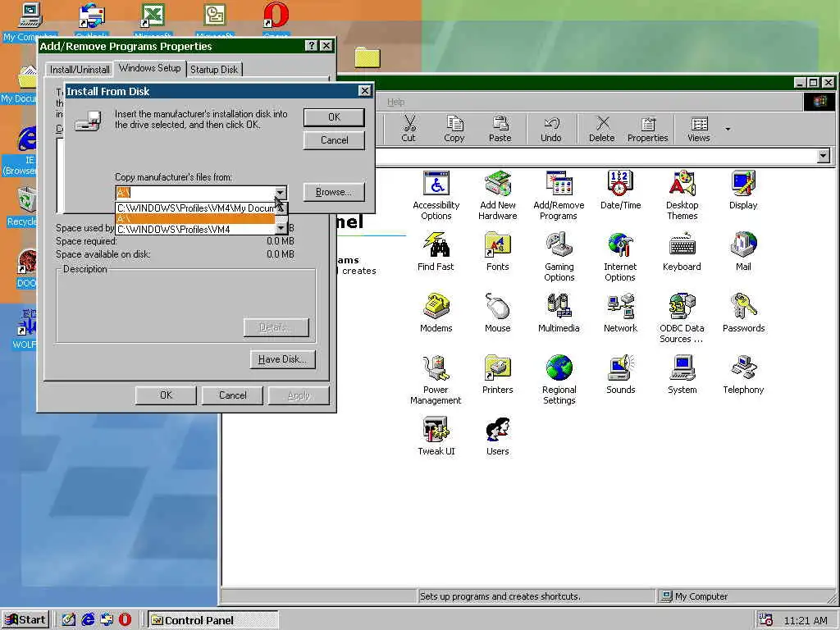Click the Delete toolbar button

[x=601, y=129]
